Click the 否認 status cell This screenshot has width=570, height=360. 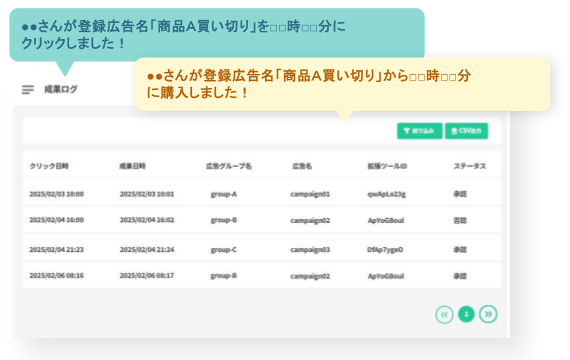pos(460,220)
